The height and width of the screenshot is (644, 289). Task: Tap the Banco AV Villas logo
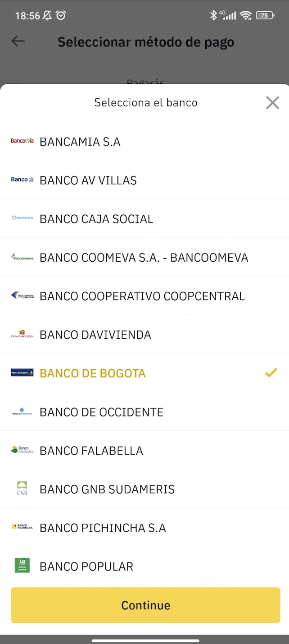[22, 179]
